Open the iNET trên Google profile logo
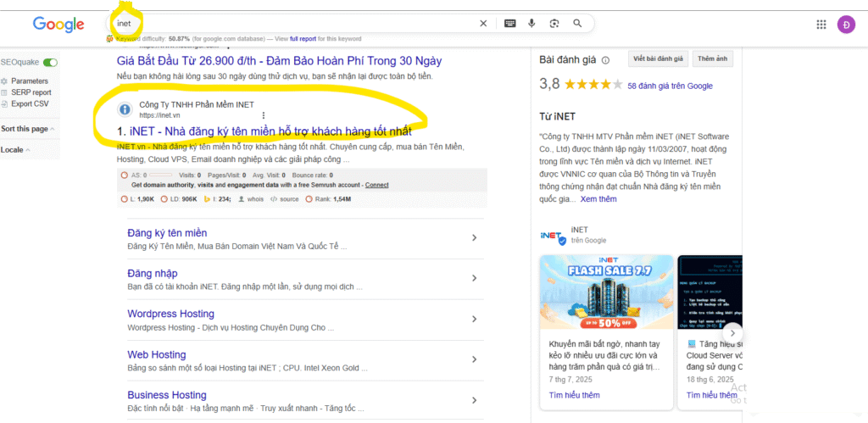 coord(553,236)
